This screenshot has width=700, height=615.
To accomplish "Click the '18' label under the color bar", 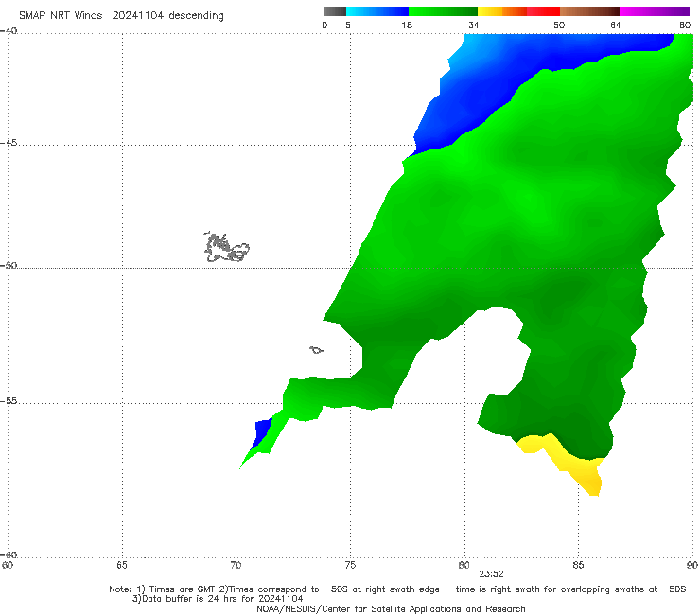I will (x=407, y=25).
